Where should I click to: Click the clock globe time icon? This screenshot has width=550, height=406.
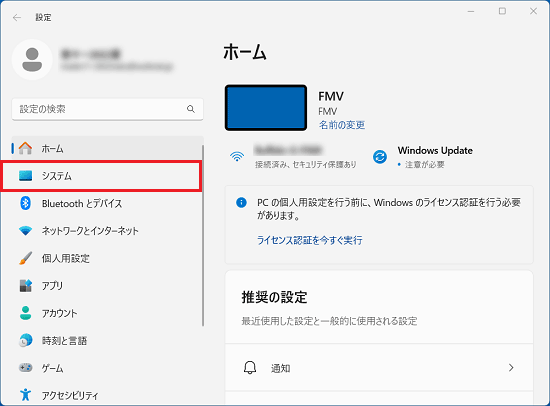tap(26, 340)
